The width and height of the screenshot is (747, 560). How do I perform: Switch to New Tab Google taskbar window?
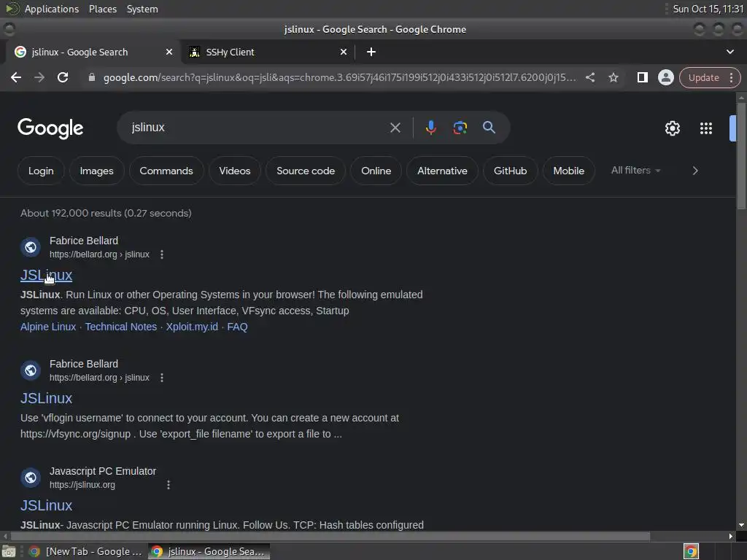(86, 551)
